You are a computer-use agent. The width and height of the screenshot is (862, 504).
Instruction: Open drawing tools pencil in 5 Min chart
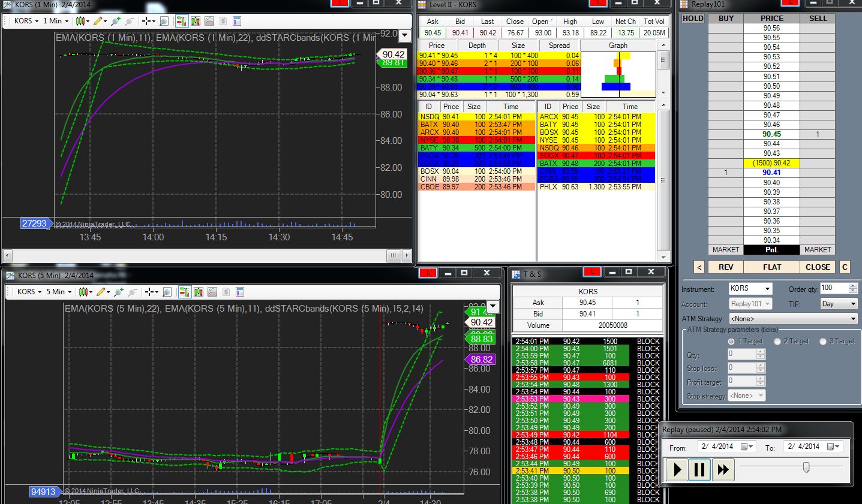103,292
